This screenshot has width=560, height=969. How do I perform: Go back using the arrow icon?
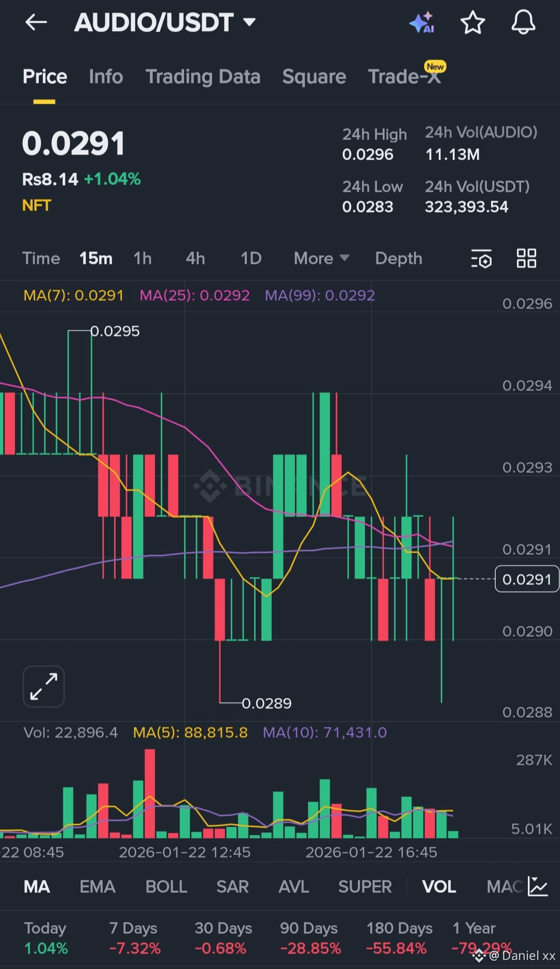36,22
